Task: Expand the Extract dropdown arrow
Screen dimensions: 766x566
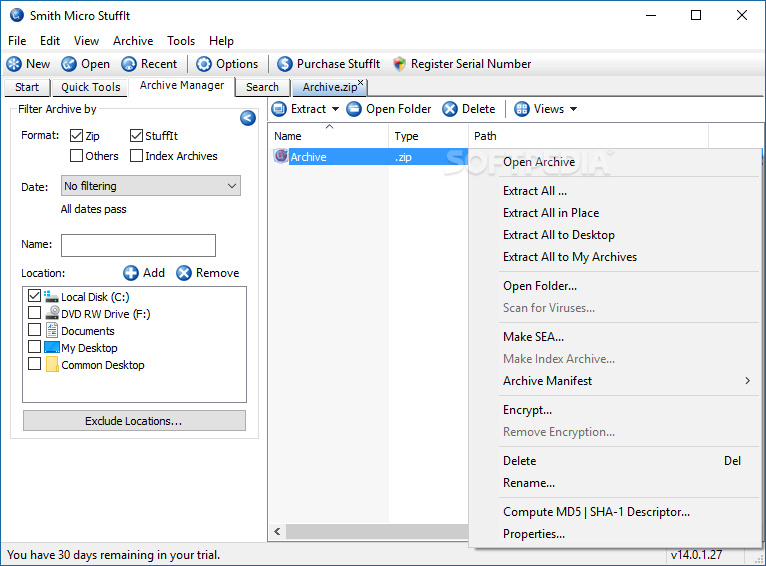Action: point(335,109)
